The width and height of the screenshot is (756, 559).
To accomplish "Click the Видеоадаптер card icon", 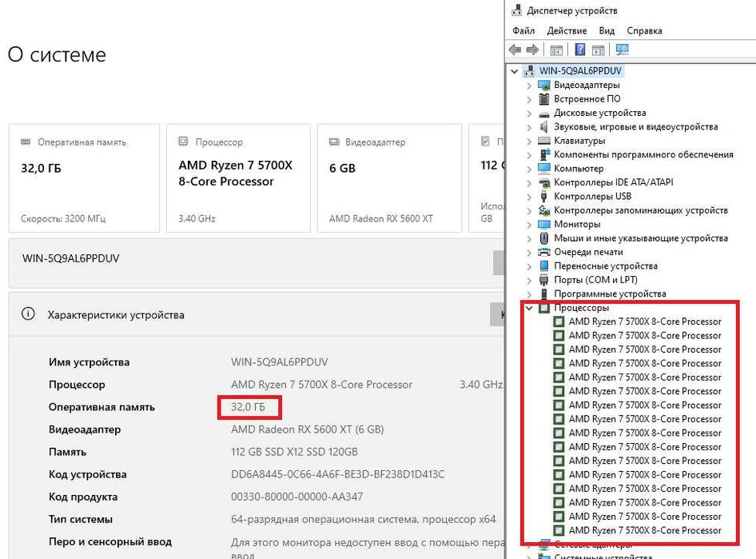I will [x=334, y=142].
